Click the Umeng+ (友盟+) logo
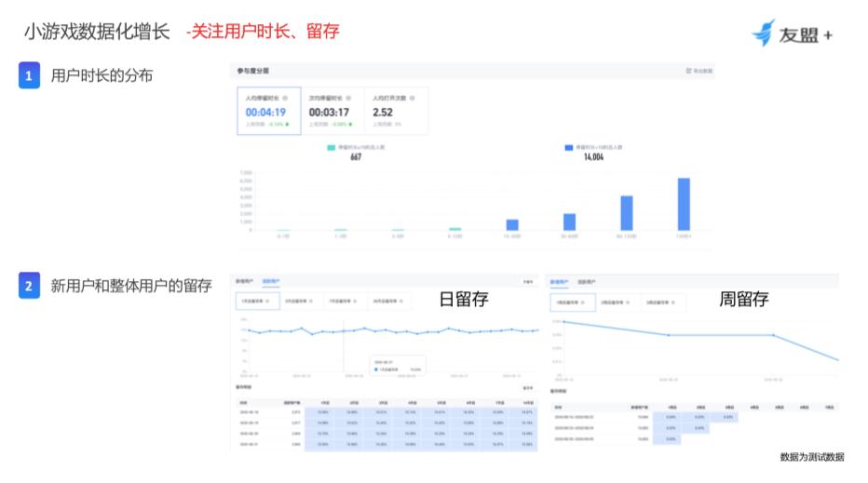The width and height of the screenshot is (868, 483). 792,34
